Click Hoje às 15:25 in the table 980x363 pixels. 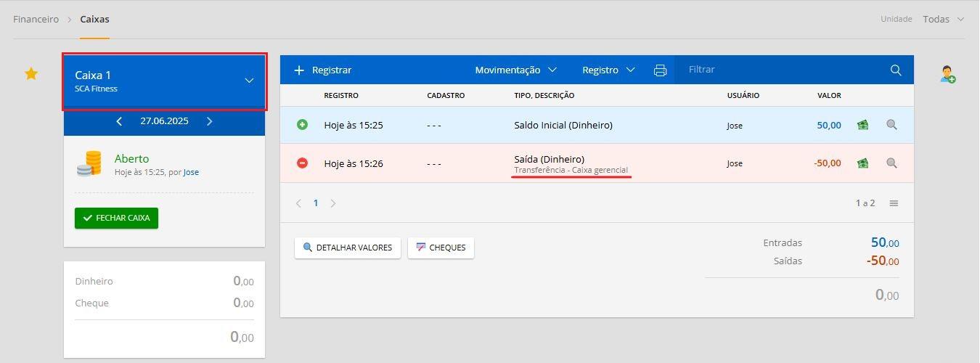(x=354, y=125)
